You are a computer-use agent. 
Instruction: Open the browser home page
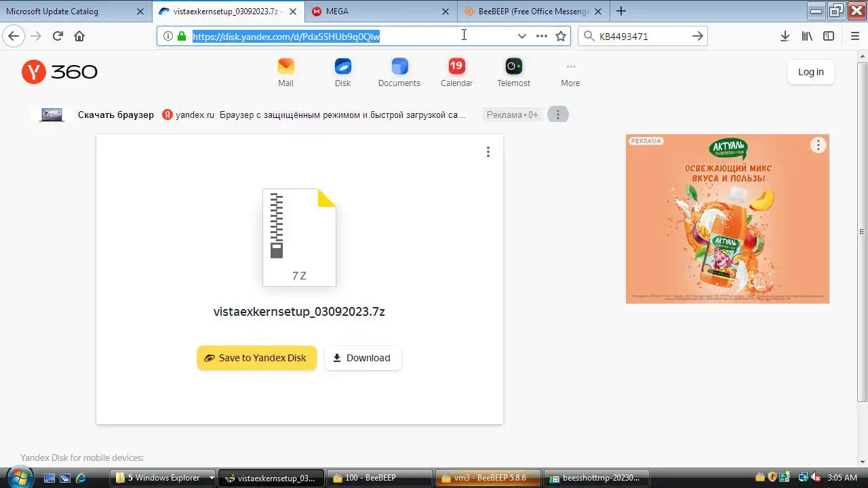point(79,37)
